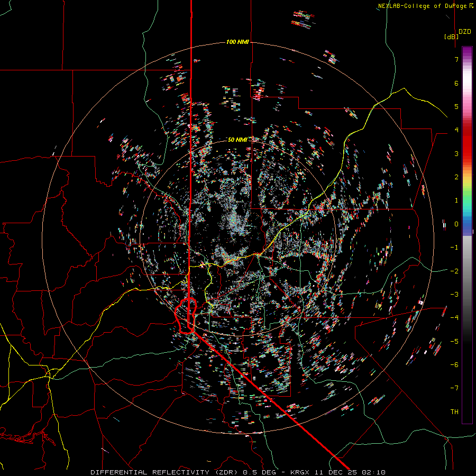
Task: Click the -2 value on the color scale
Action: point(454,271)
